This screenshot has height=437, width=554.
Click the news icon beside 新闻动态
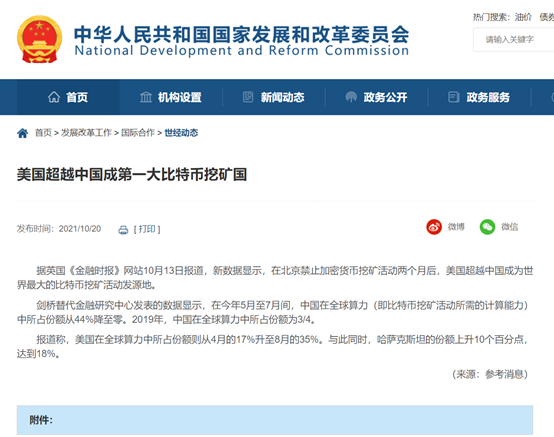248,97
